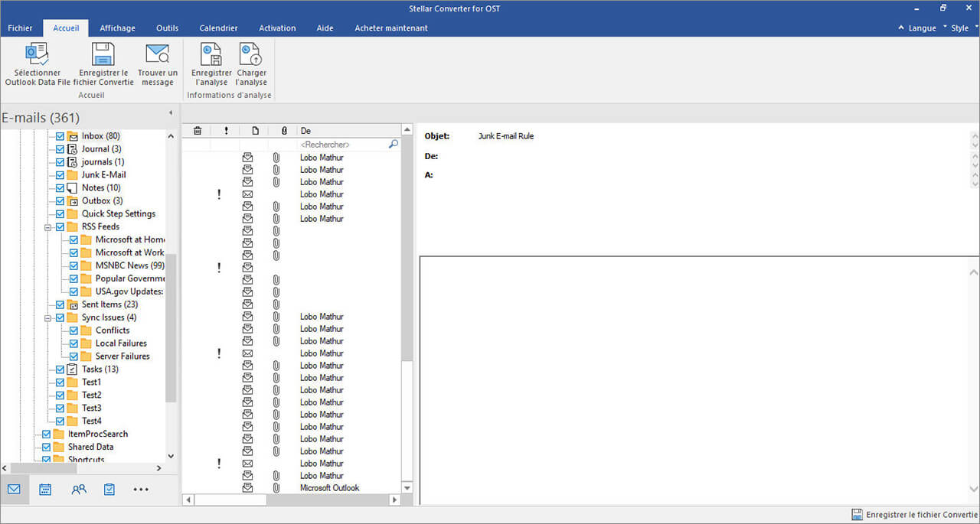Image resolution: width=980 pixels, height=524 pixels.
Task: Uncheck the MSNBC News checkbox
Action: [x=74, y=265]
